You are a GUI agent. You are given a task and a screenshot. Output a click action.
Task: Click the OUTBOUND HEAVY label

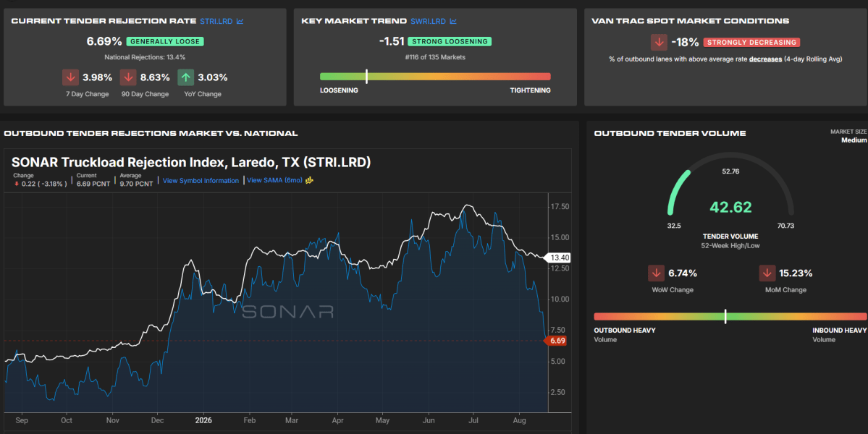point(625,330)
